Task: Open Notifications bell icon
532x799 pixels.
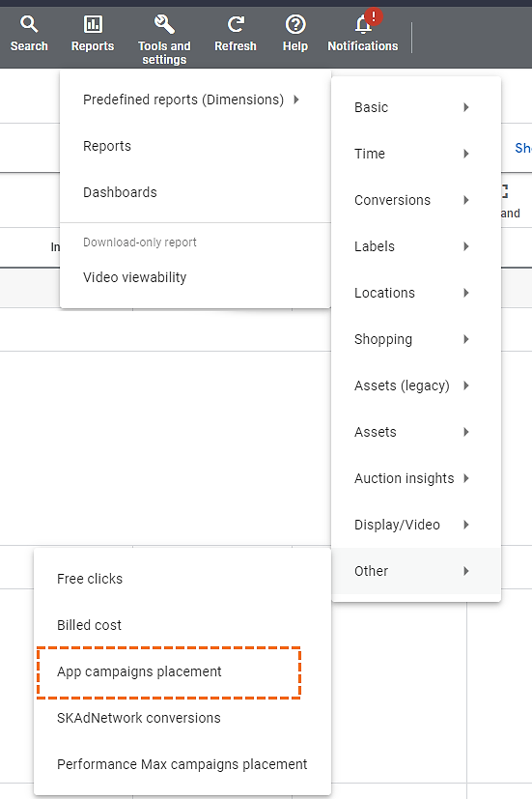Action: [x=363, y=24]
